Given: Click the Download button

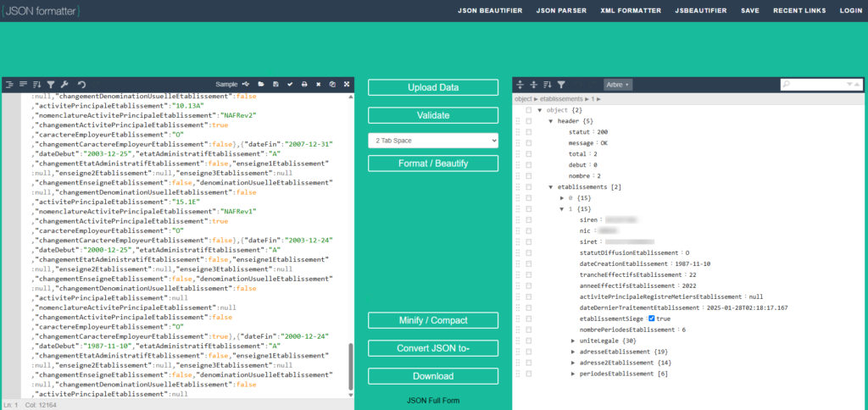Looking at the screenshot, I should (433, 376).
